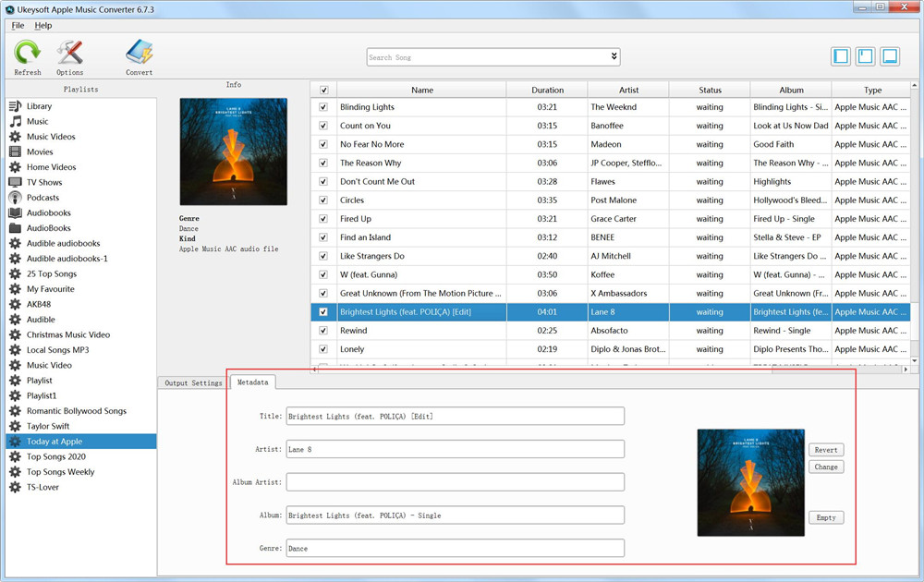This screenshot has width=924, height=582.
Task: Click the song list down scroll arrow
Action: (x=915, y=360)
